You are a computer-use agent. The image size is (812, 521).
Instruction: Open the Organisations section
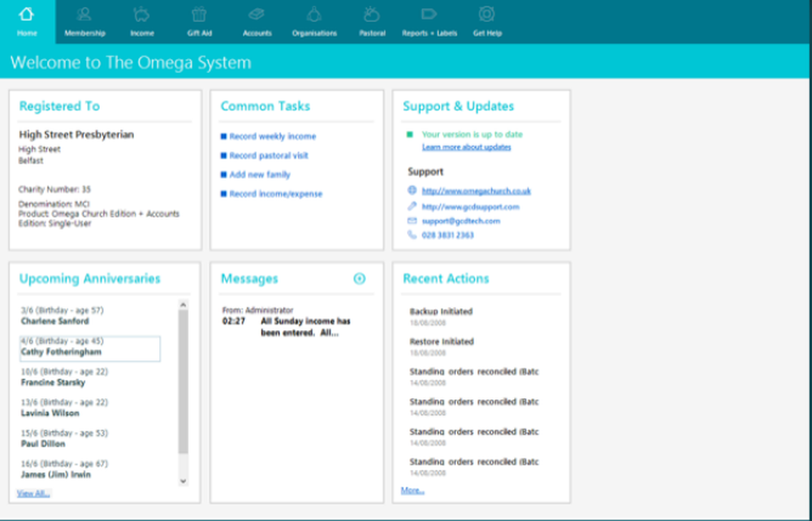click(x=314, y=22)
